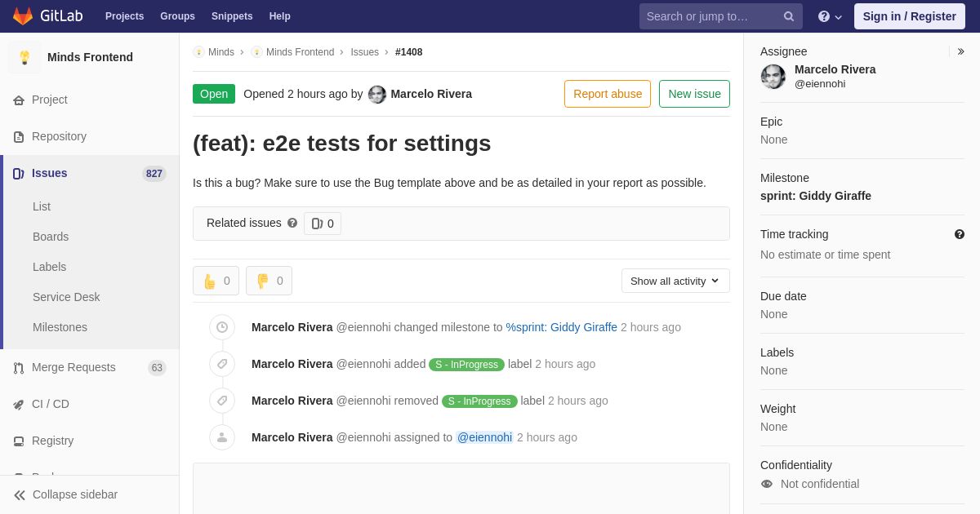Click the New issue button
The width and height of the screenshot is (980, 514).
(694, 94)
